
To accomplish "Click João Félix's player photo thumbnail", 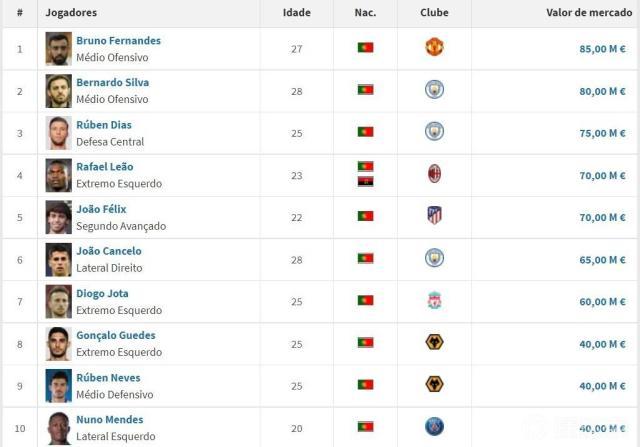I will tap(58, 217).
